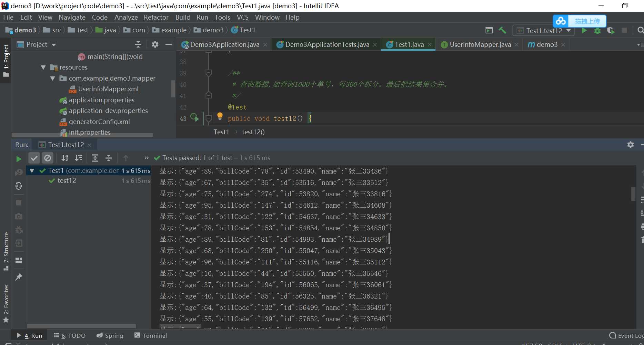Screen dimensions: 644x345
Task: Open Search Everywhere magnifier icon
Action: click(x=640, y=30)
